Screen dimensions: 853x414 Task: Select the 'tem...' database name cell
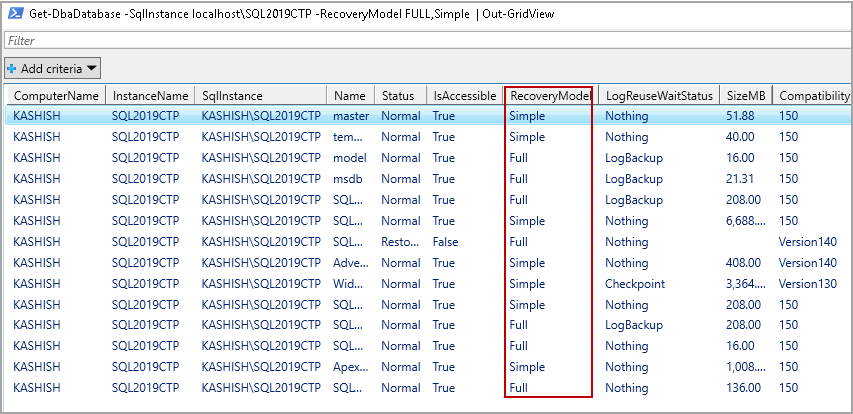(x=347, y=137)
